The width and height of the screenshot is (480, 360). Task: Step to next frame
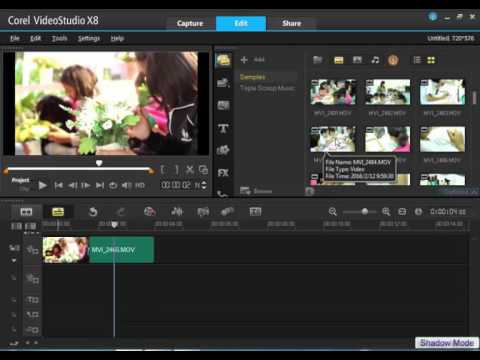(86, 185)
